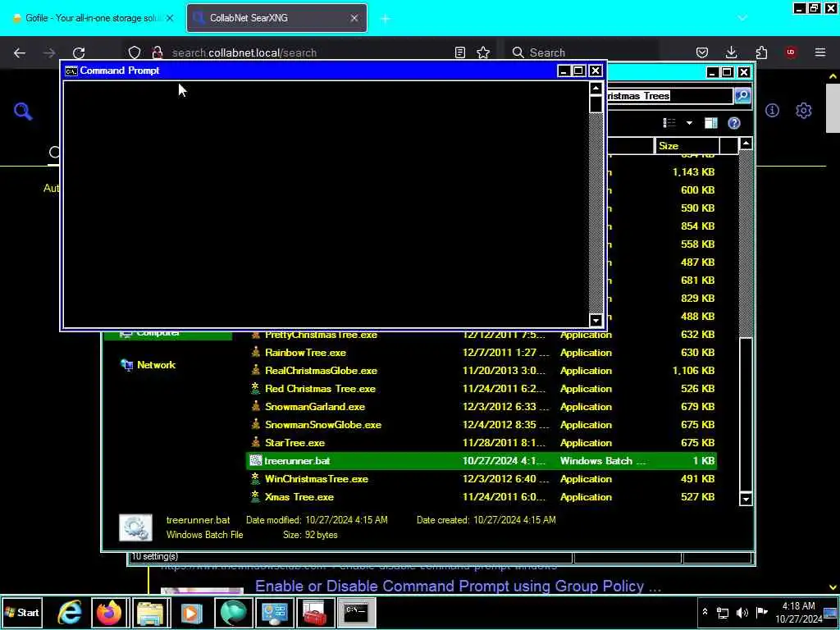Click Explorer's change view icon
840x630 pixels.
[669, 123]
